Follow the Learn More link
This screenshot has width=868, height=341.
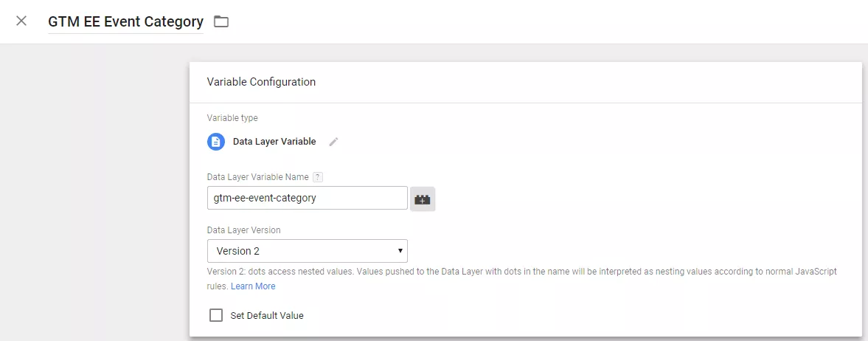tap(253, 286)
